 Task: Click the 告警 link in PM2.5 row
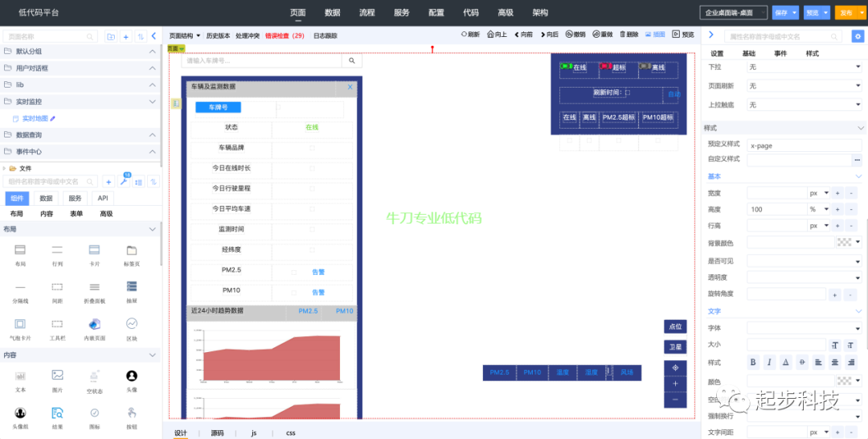coord(318,272)
